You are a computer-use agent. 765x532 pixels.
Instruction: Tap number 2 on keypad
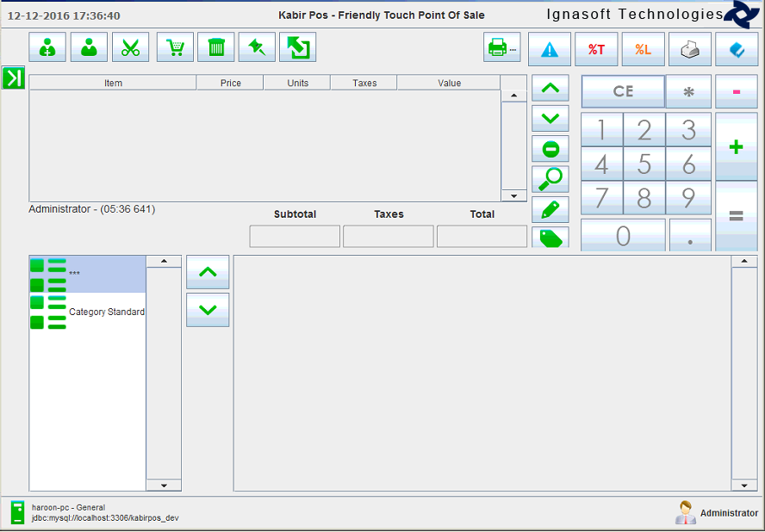644,130
